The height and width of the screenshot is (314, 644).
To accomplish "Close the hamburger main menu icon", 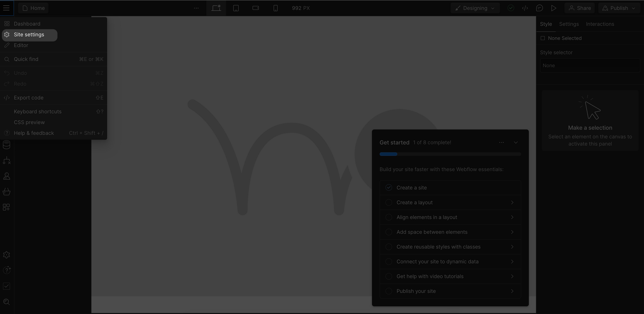I will tap(6, 8).
